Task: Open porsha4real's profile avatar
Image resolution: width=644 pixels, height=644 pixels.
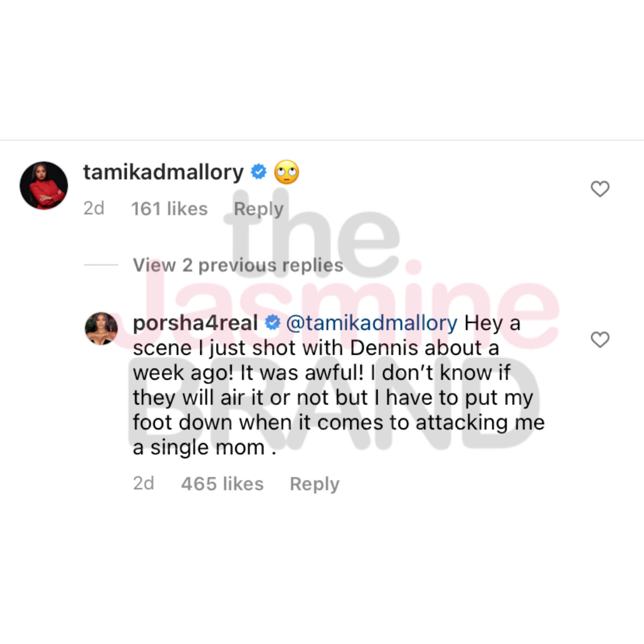Action: [x=101, y=328]
